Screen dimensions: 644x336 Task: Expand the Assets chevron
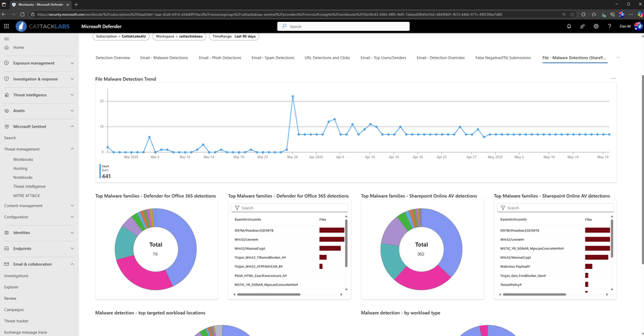72,111
